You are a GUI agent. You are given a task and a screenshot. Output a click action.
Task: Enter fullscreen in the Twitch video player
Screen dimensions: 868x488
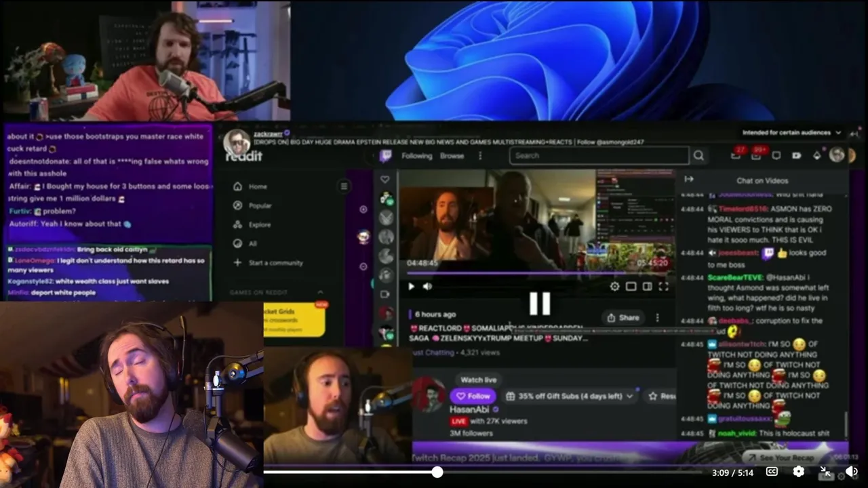click(663, 287)
